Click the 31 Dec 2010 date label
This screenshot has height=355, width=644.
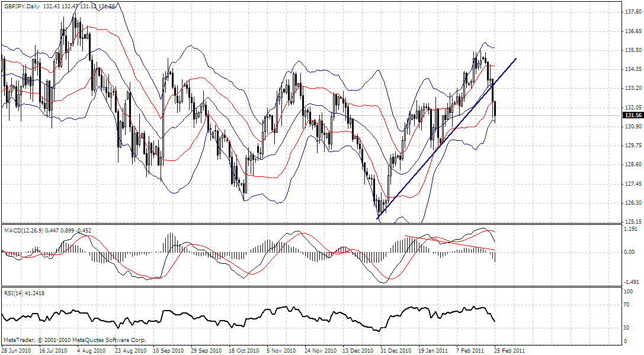point(396,351)
